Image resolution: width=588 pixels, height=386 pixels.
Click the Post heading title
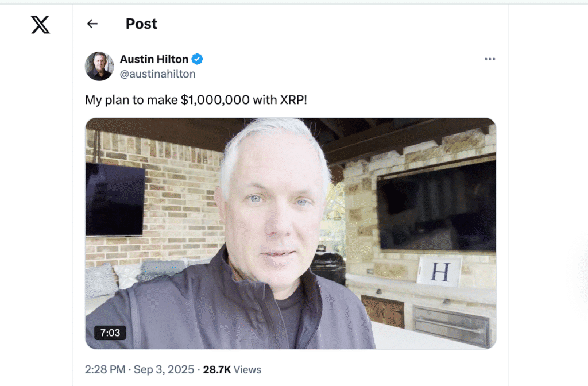click(x=141, y=24)
